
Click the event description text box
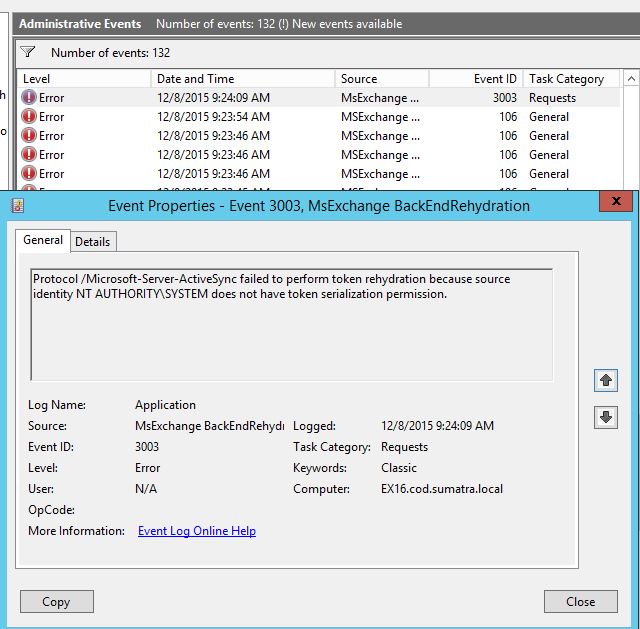[292, 325]
